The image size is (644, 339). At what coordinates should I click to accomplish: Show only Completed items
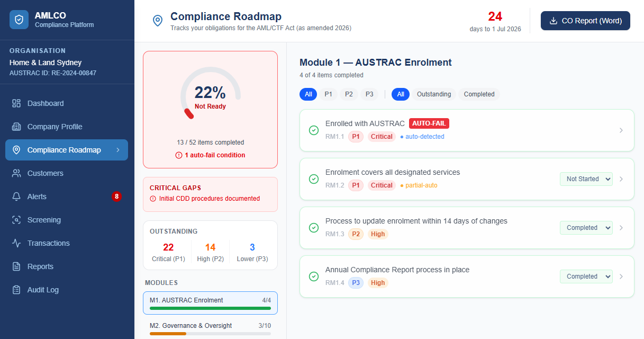pyautogui.click(x=479, y=94)
